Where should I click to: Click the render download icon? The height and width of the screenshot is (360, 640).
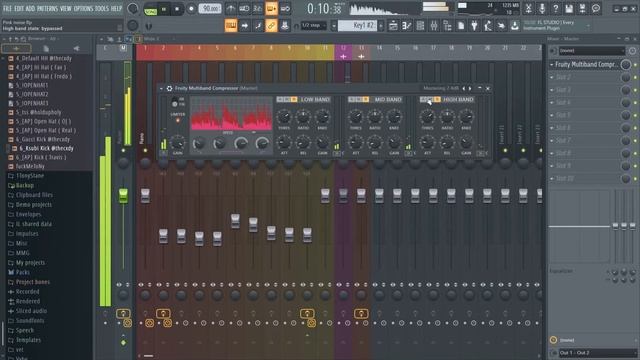click(x=515, y=26)
